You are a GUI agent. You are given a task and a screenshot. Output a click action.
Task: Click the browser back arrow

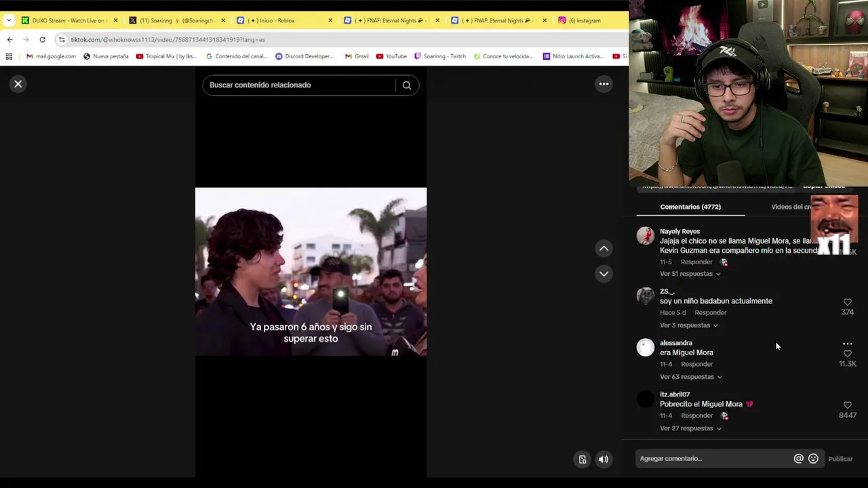(x=9, y=39)
